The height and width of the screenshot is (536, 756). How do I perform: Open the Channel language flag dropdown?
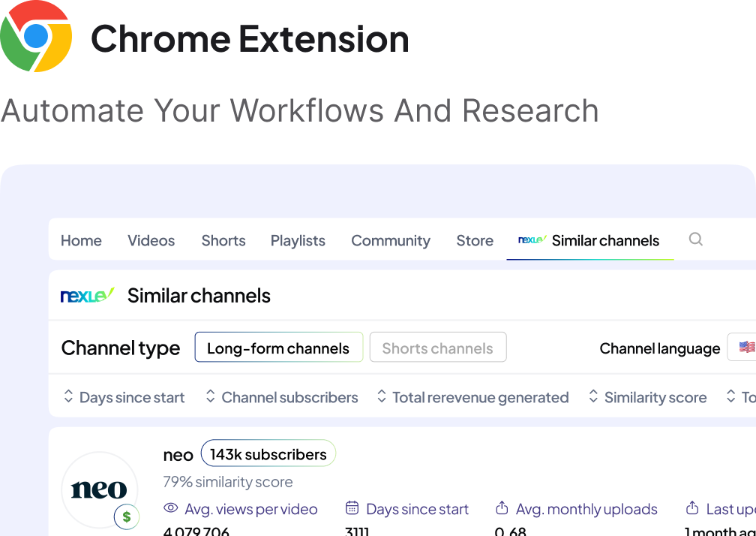pyautogui.click(x=742, y=347)
